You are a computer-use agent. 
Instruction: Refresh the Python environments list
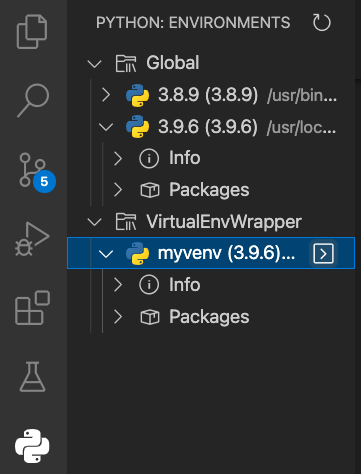321,23
